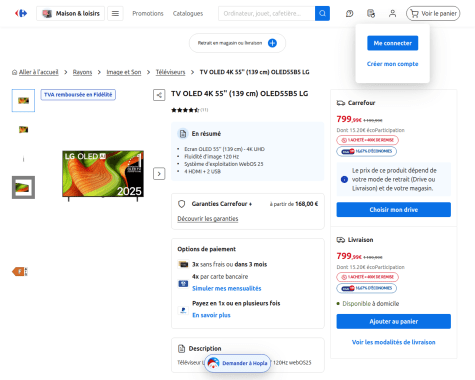Click Livraison club économies badge
475x380 pixels.
click(367, 288)
